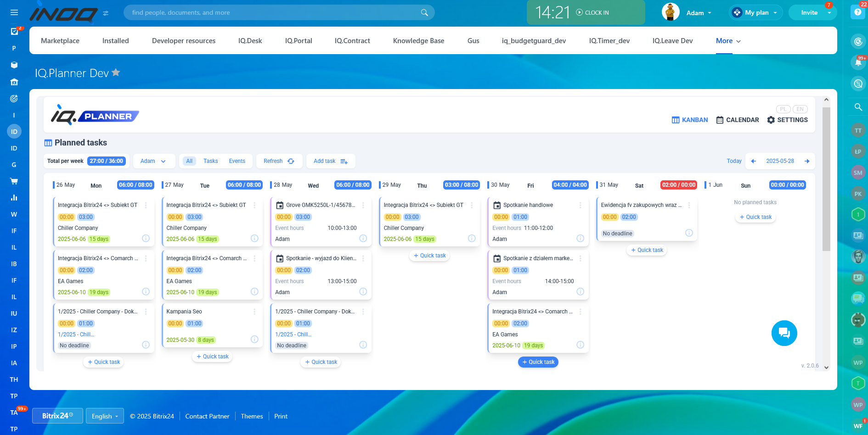Open the Knowledge Base tab
The height and width of the screenshot is (435, 868).
click(x=419, y=41)
